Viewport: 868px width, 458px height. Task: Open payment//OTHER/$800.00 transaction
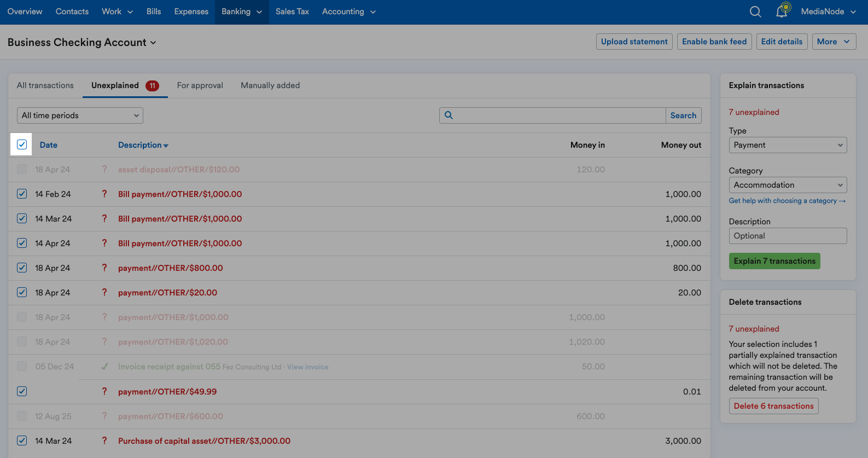click(x=171, y=268)
